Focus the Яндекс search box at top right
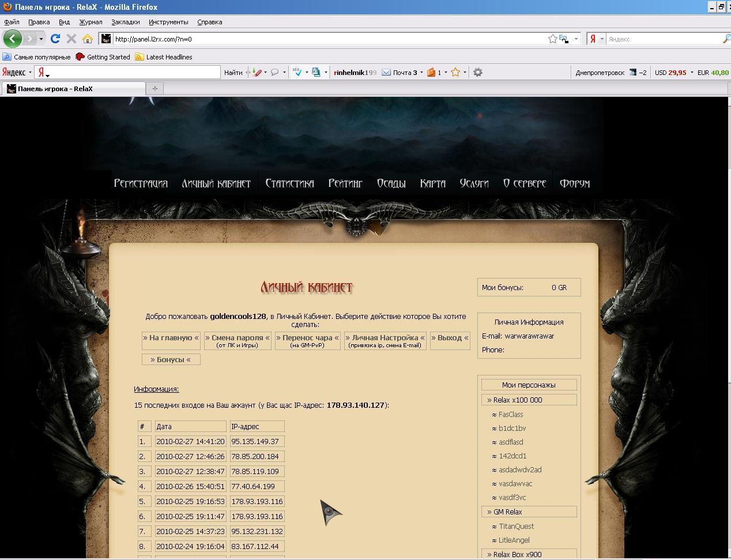This screenshot has width=731, height=560. point(663,39)
